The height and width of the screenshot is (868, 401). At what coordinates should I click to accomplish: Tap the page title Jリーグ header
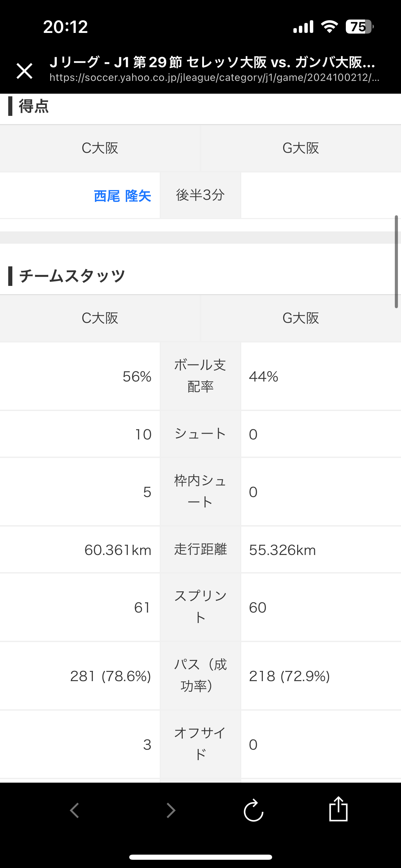point(212,62)
